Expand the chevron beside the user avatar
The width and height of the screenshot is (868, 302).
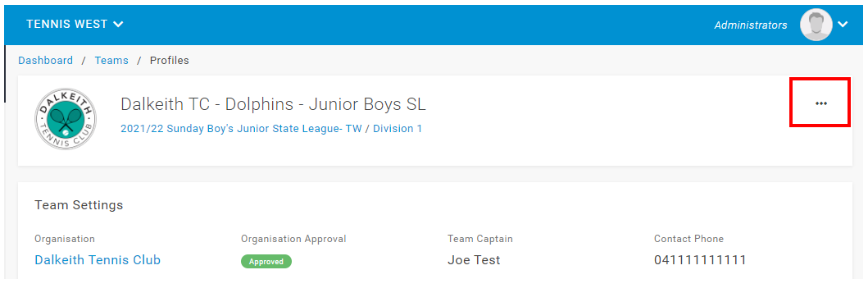click(x=843, y=25)
